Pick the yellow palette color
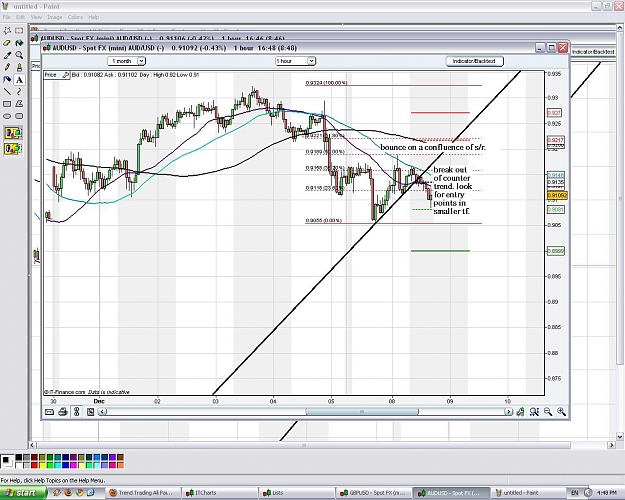This screenshot has height=500, width=625. point(42,465)
